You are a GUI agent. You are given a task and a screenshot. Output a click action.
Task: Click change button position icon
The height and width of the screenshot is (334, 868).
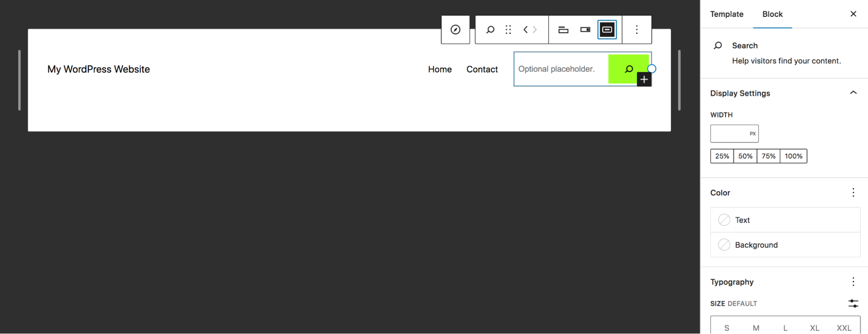(585, 30)
